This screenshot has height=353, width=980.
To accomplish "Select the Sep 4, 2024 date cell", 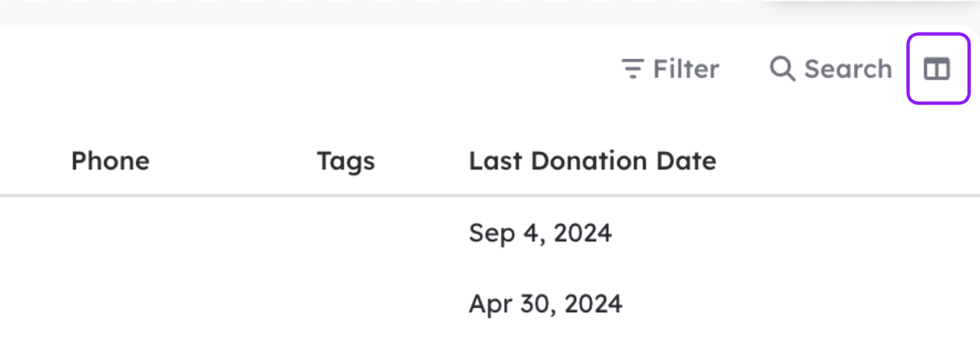I will coord(540,233).
